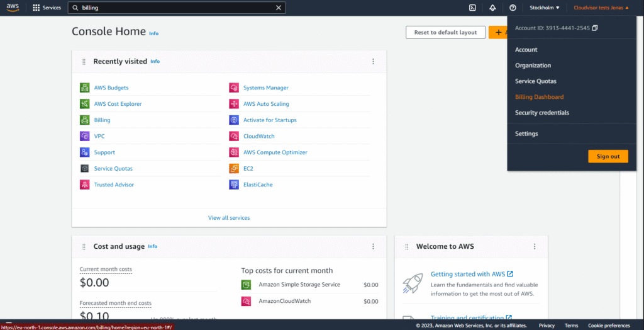Click the Current month costs label
Viewport: 644px width, 330px height.
point(106,269)
